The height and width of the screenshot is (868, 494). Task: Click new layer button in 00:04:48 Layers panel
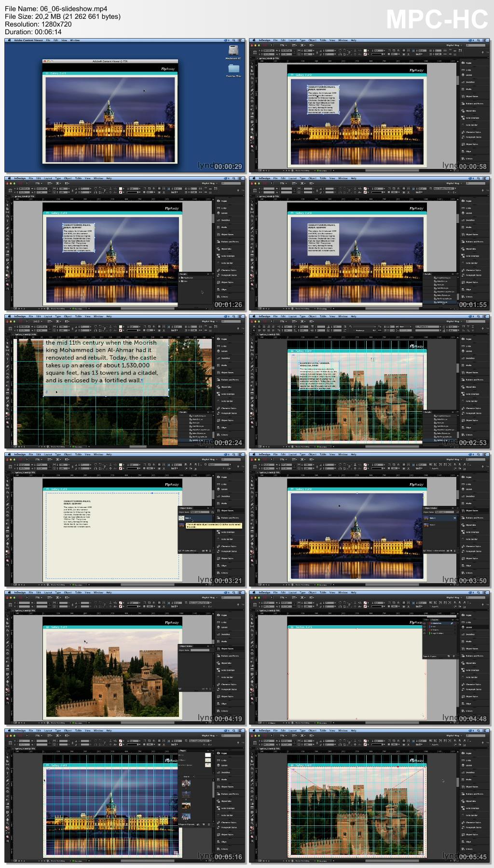(449, 657)
